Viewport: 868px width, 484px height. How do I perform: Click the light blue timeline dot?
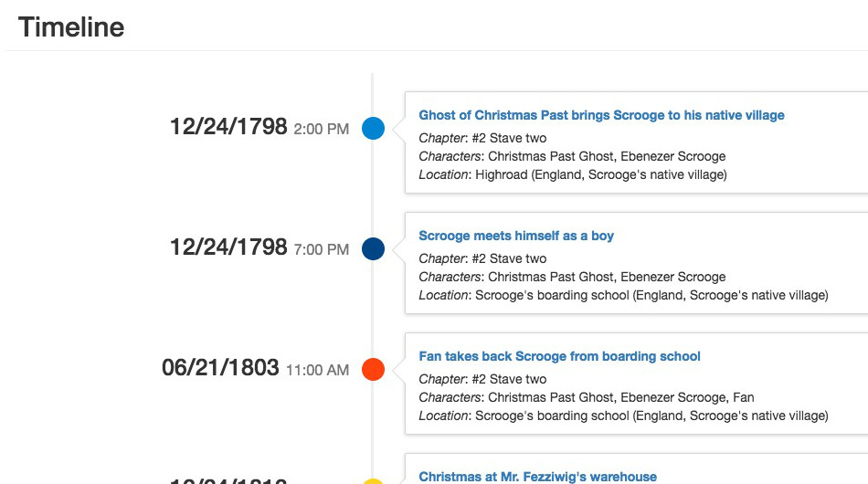373,129
